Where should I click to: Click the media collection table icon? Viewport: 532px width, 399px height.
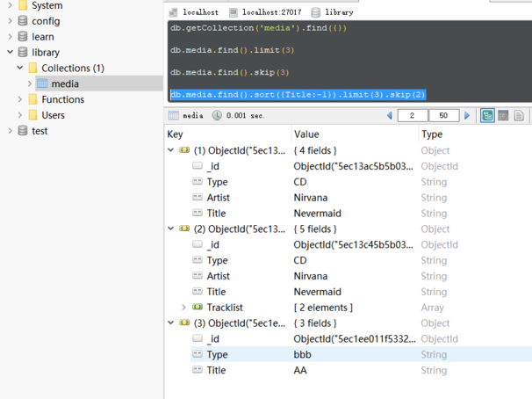pyautogui.click(x=42, y=83)
